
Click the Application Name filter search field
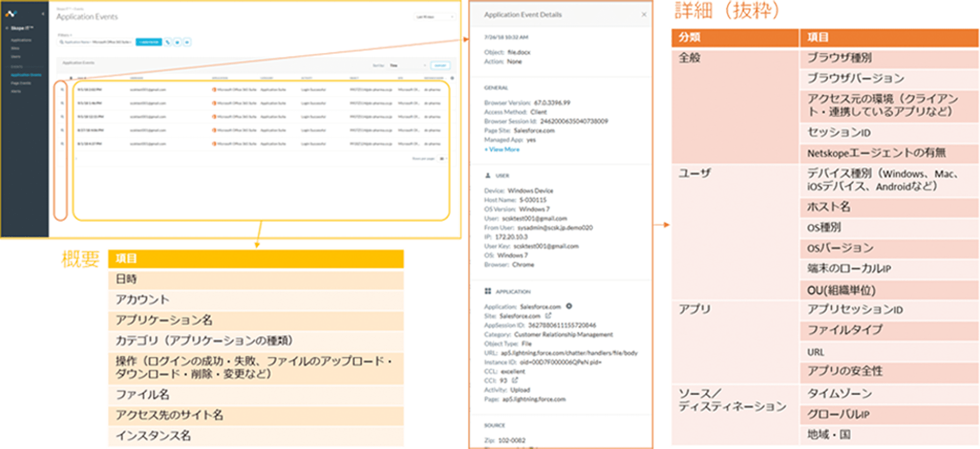pyautogui.click(x=95, y=42)
